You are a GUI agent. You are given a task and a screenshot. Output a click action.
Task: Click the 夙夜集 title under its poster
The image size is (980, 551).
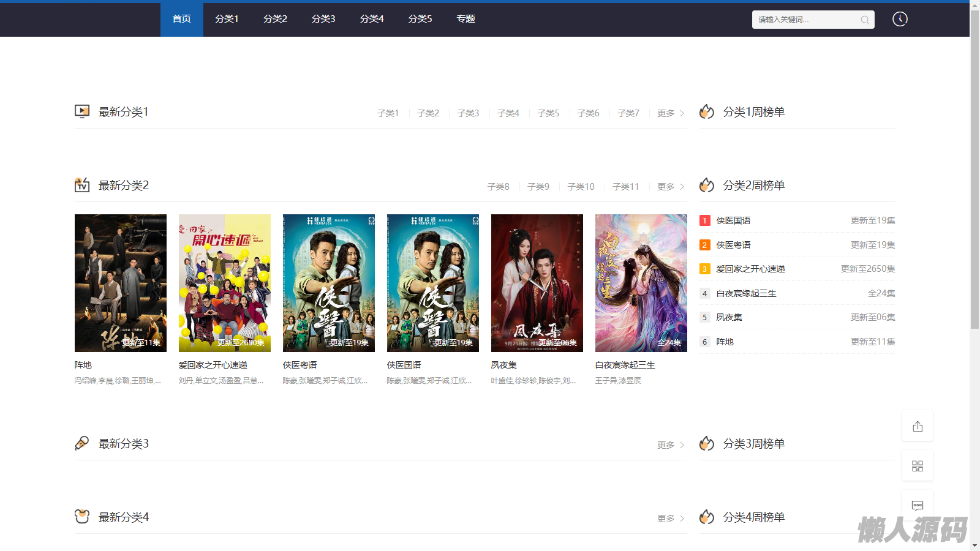tap(504, 365)
